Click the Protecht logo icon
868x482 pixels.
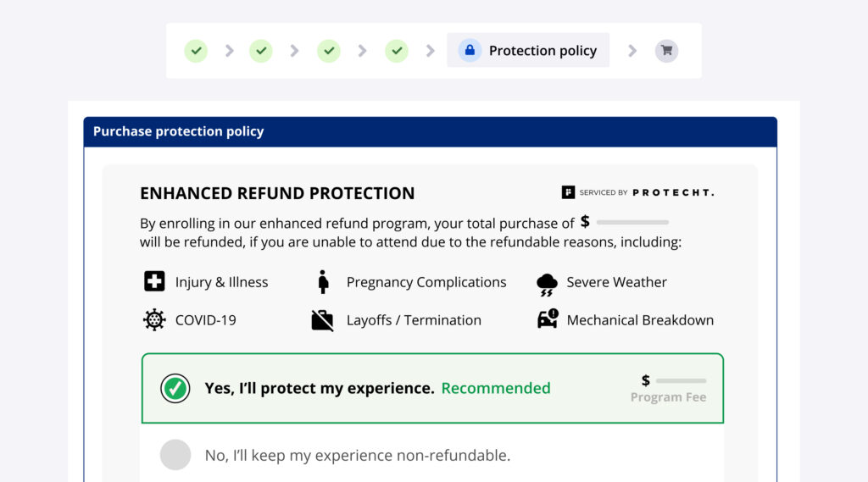(x=568, y=192)
